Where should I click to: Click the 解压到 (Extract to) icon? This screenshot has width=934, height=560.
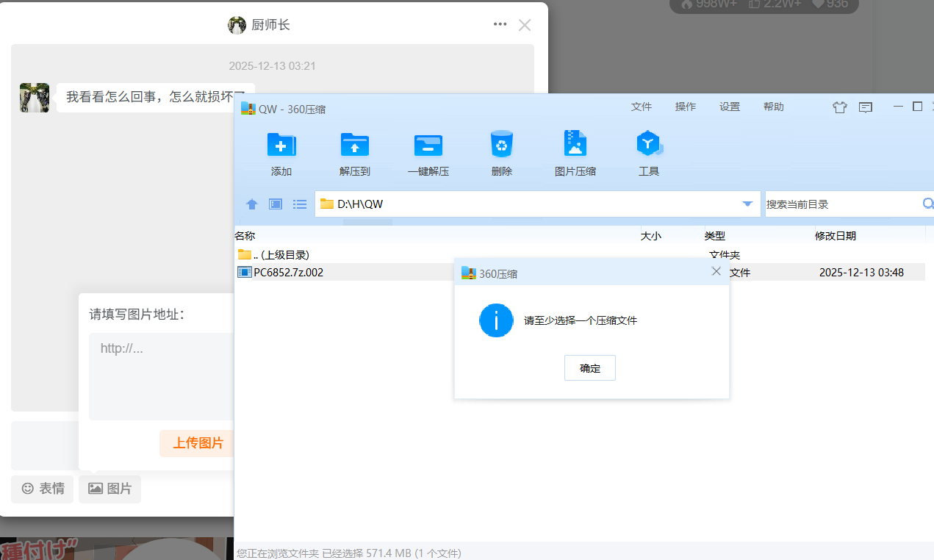coord(354,146)
